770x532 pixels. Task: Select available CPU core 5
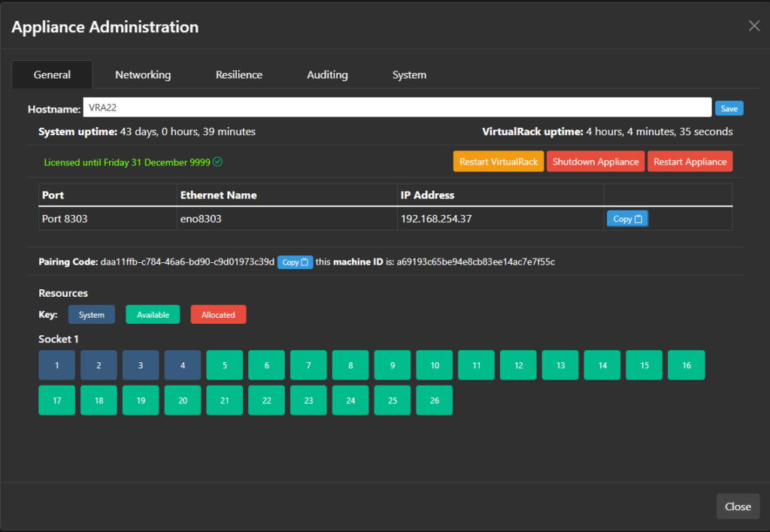[225, 365]
